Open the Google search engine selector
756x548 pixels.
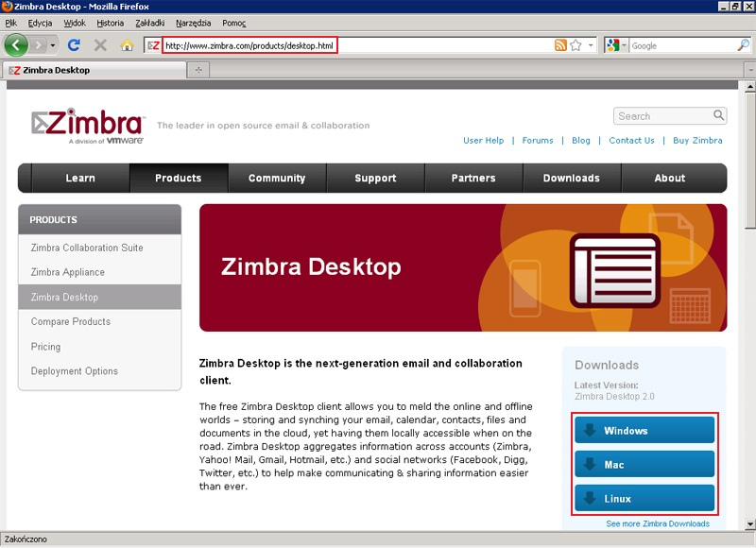pos(616,45)
